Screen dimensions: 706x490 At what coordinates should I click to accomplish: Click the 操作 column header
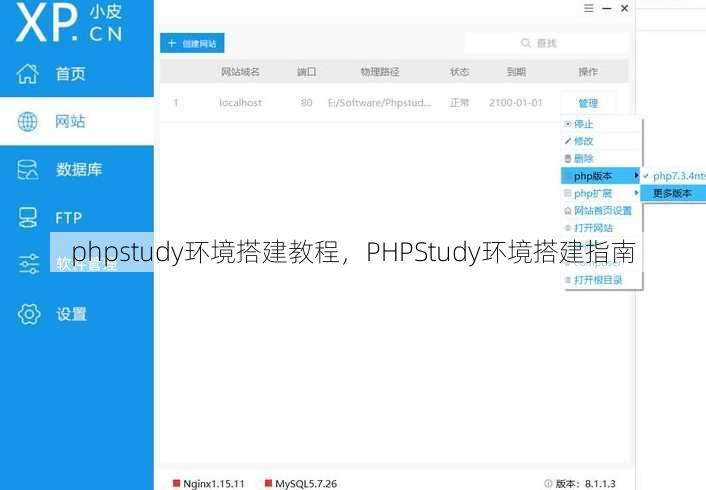click(x=588, y=72)
